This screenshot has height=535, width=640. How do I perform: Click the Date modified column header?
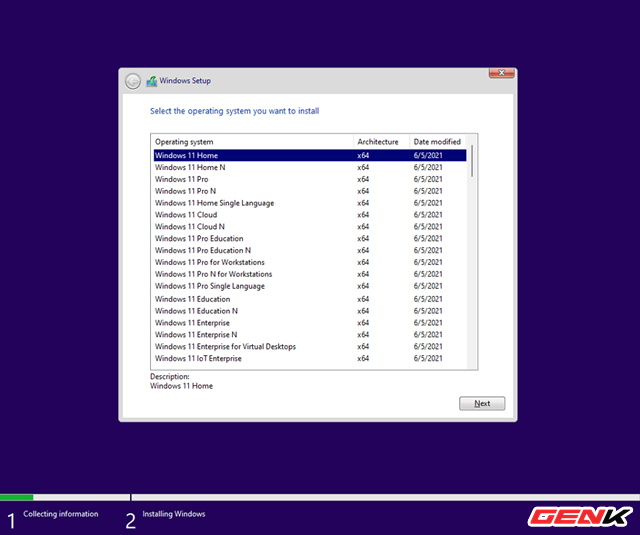coord(438,142)
